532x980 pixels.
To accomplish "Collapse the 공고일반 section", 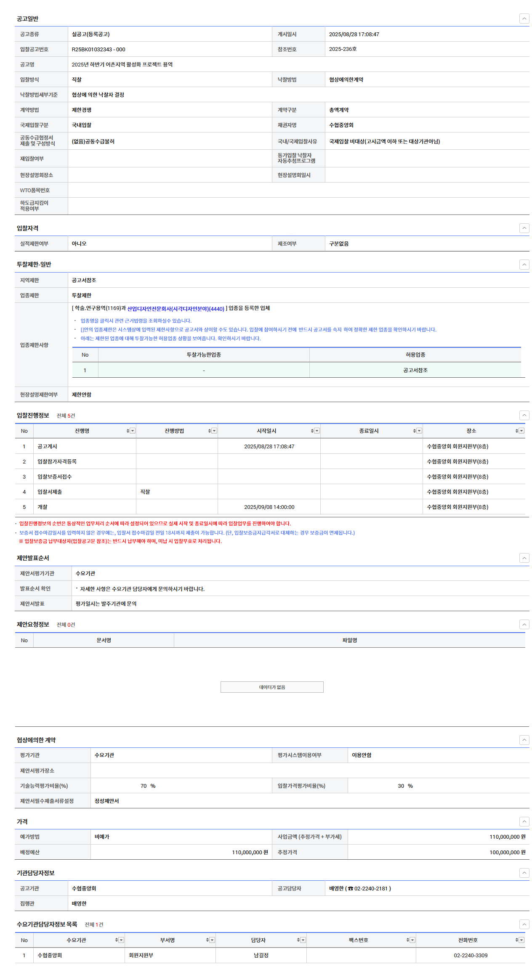I will click(524, 19).
